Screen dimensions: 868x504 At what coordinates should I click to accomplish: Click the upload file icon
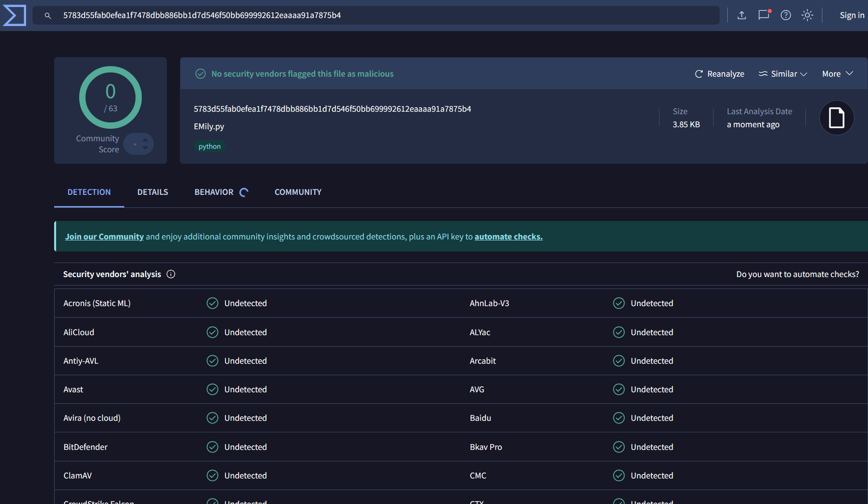coord(742,16)
